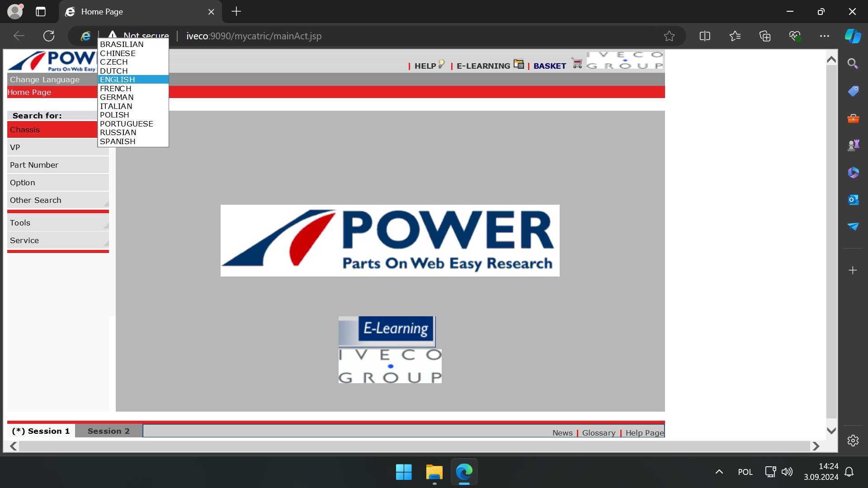Open Browser essentials heart icon
Viewport: 868px width, 488px height.
tap(795, 36)
